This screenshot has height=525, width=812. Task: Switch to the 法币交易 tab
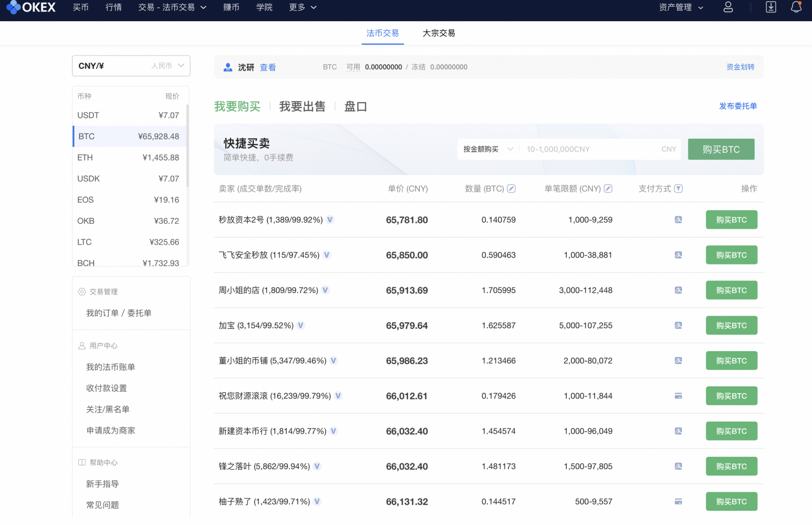pyautogui.click(x=382, y=33)
